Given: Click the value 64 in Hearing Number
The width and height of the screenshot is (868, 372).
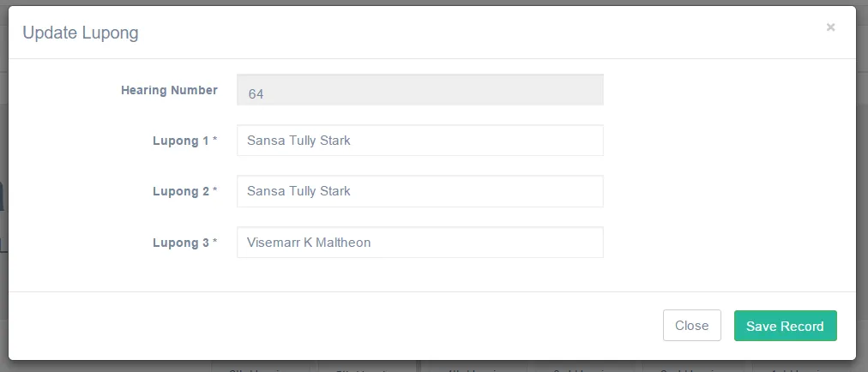Looking at the screenshot, I should (256, 93).
